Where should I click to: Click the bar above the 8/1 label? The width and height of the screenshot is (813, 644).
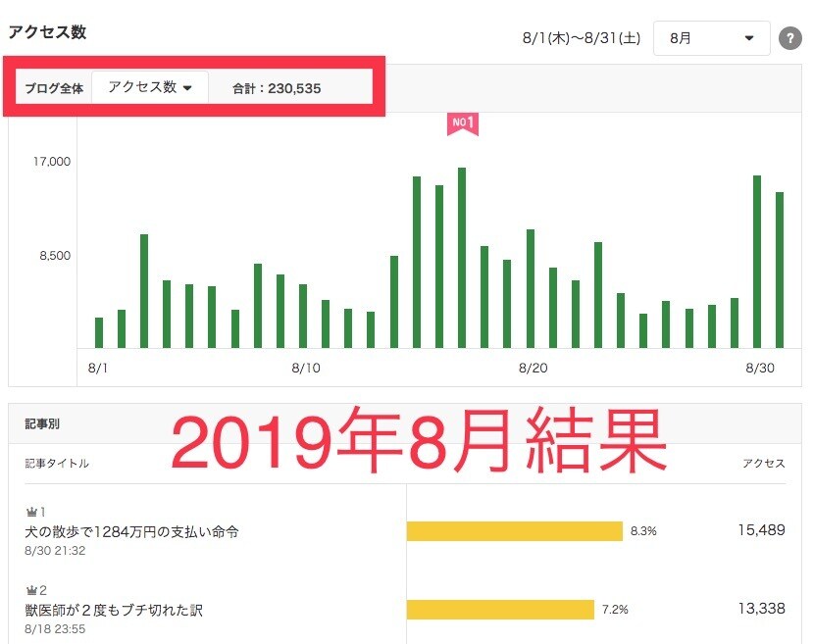pos(99,332)
